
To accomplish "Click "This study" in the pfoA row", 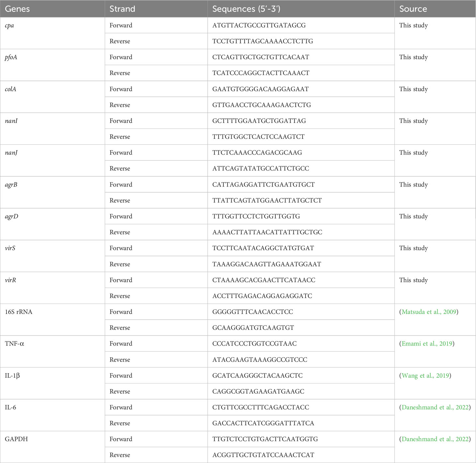I will (413, 57).
